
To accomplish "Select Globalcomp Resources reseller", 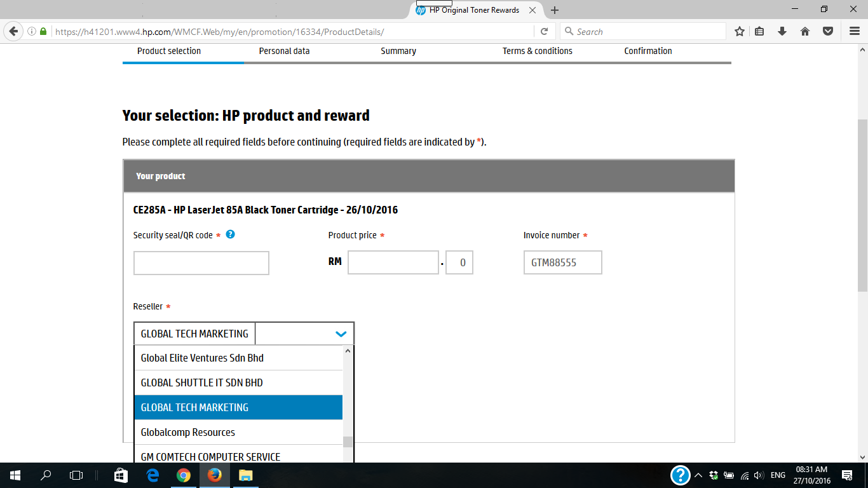I will click(238, 432).
